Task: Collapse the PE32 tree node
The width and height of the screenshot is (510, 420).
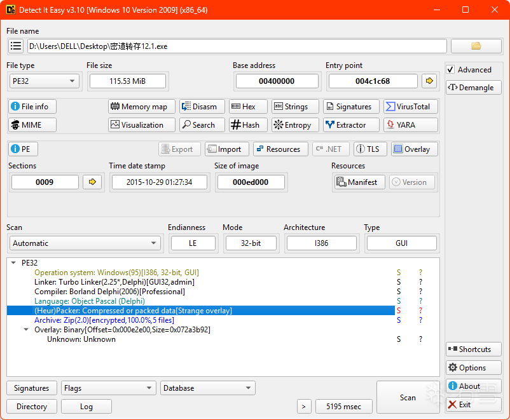Action: pyautogui.click(x=13, y=262)
